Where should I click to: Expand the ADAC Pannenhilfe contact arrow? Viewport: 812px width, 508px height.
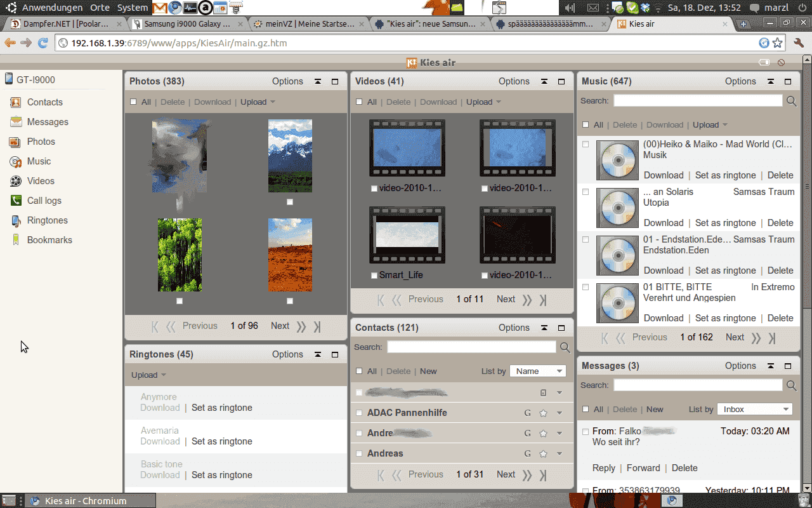(560, 413)
